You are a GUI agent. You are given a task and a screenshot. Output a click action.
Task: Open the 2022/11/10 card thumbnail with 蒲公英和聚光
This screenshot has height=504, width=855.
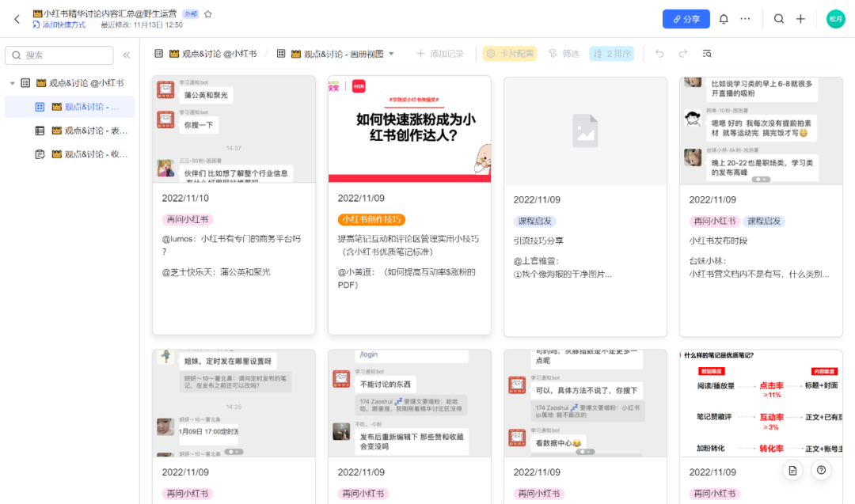pos(234,130)
